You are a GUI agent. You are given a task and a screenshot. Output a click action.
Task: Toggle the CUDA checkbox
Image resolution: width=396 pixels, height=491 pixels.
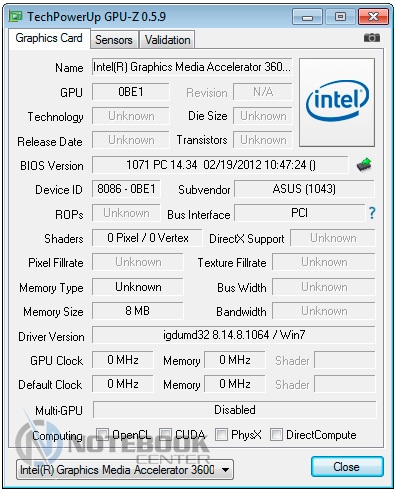click(x=165, y=434)
